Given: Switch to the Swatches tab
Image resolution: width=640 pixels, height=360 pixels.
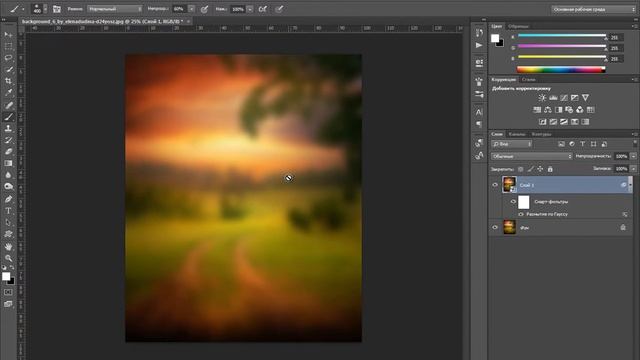Looking at the screenshot, I should point(518,26).
